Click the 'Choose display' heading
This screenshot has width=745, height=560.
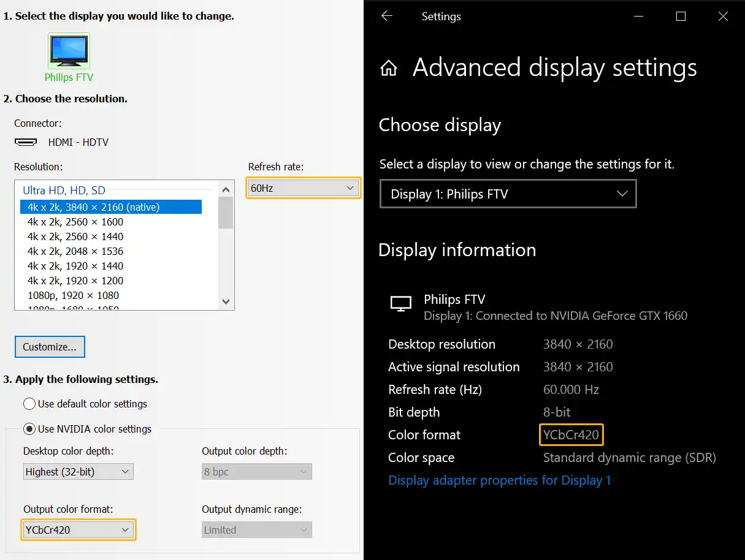tap(440, 125)
